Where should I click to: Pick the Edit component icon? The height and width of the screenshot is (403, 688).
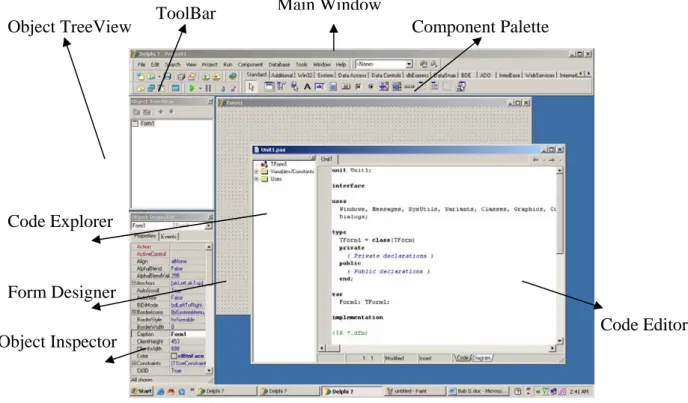point(319,86)
